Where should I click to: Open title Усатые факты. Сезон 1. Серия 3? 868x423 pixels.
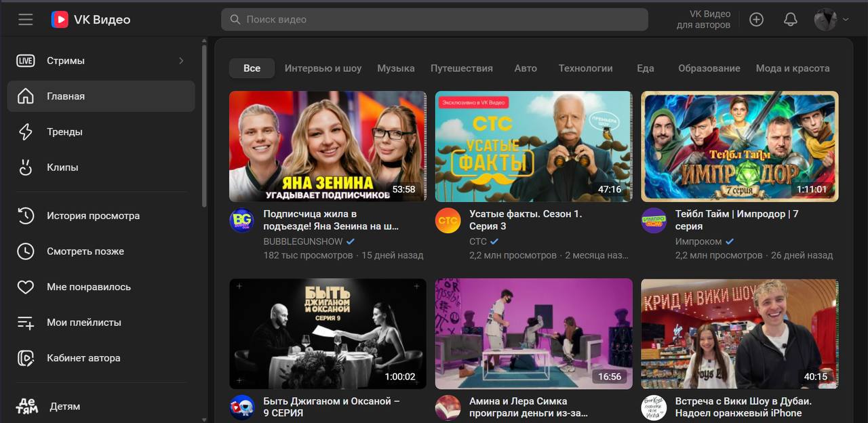pyautogui.click(x=526, y=220)
